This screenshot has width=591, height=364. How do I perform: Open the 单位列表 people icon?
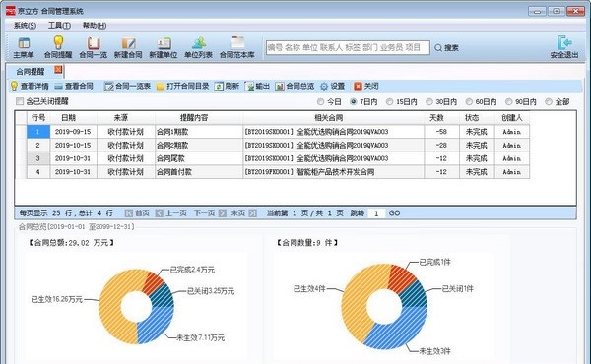tap(198, 47)
